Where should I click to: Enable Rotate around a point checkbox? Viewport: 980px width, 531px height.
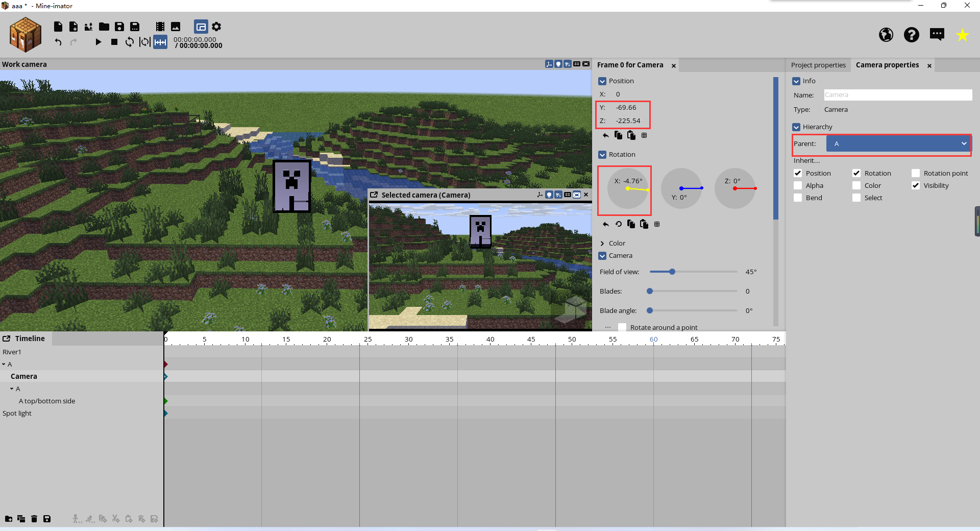coord(622,327)
